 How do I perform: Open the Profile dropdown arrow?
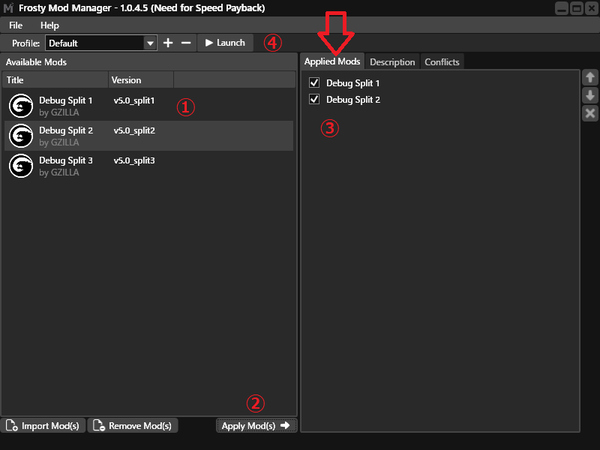[150, 43]
